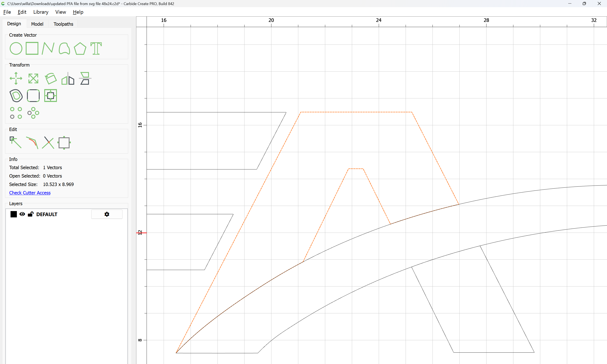
Task: Pick the Polyline vector tool
Action: click(48, 48)
